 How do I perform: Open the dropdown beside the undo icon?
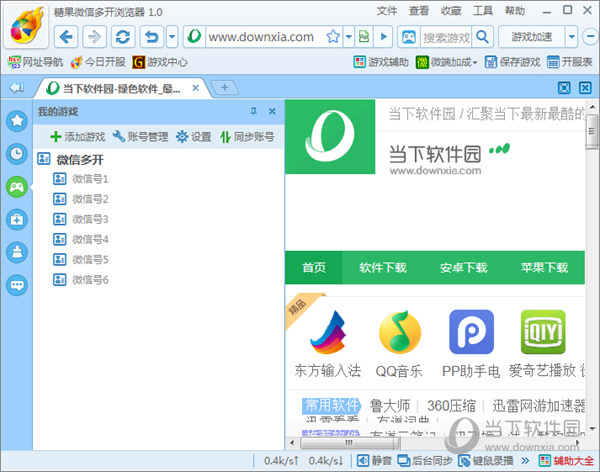coord(172,37)
